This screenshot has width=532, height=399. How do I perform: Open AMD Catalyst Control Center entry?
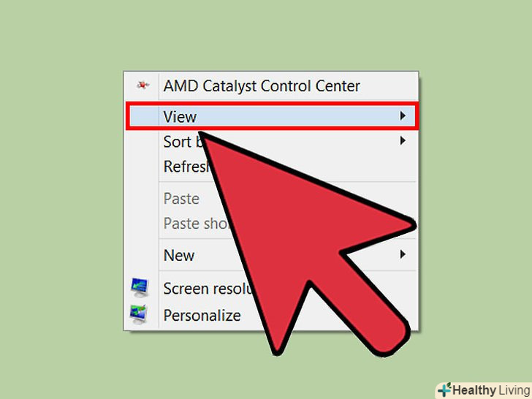pos(262,85)
